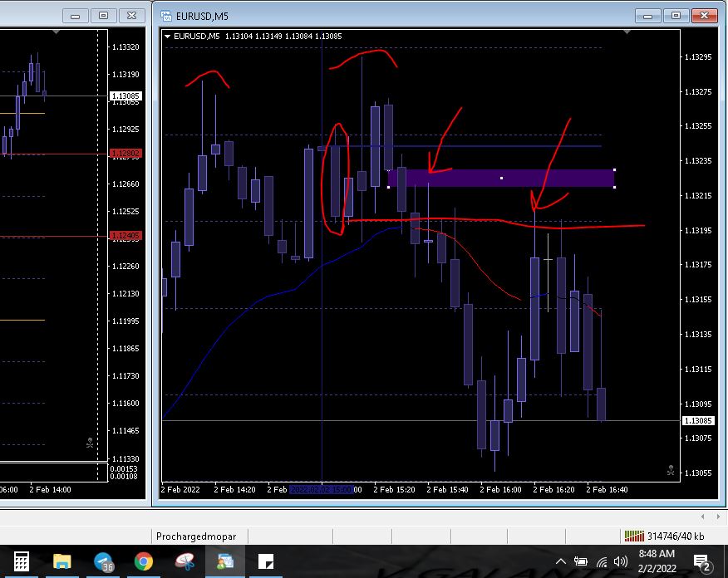
Task: Click the triangle before EURUSD,M5 chart label
Action: pyautogui.click(x=167, y=37)
